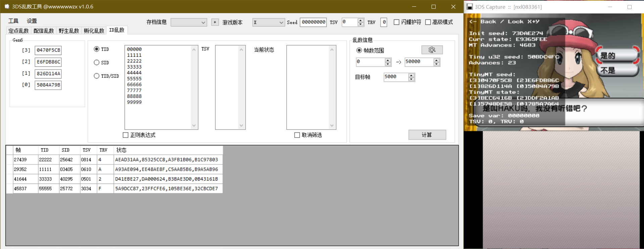Viewport: 644px width, 249px height.
Task: Select the SID radio button
Action: click(97, 62)
